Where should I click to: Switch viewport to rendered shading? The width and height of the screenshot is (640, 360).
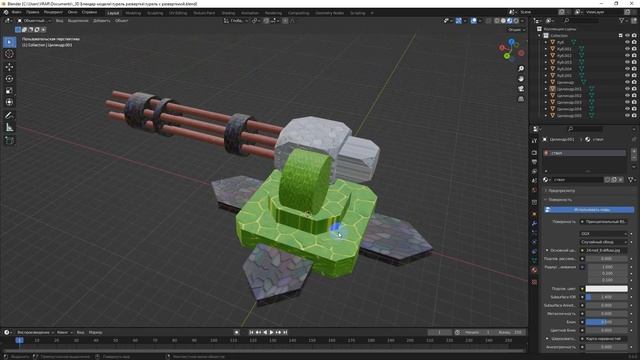516,20
